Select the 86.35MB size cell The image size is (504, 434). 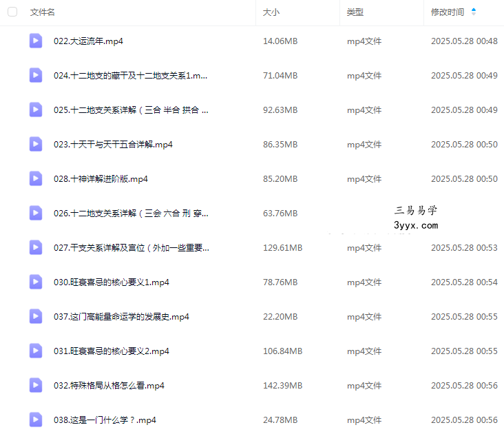click(280, 145)
